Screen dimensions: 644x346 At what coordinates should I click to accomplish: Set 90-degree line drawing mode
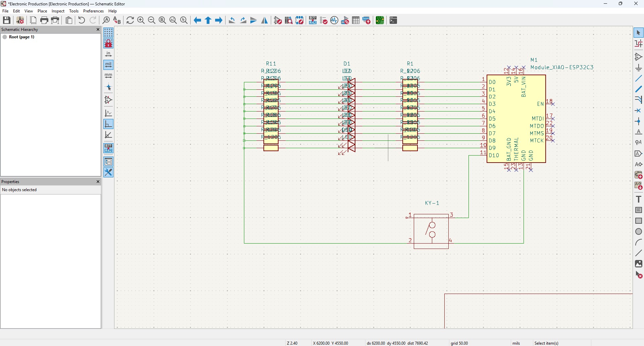pyautogui.click(x=108, y=124)
